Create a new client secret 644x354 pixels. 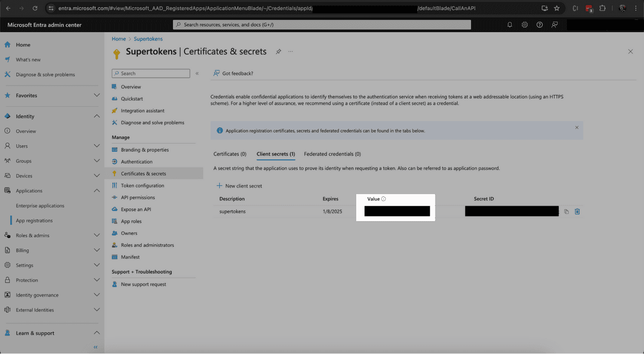238,186
